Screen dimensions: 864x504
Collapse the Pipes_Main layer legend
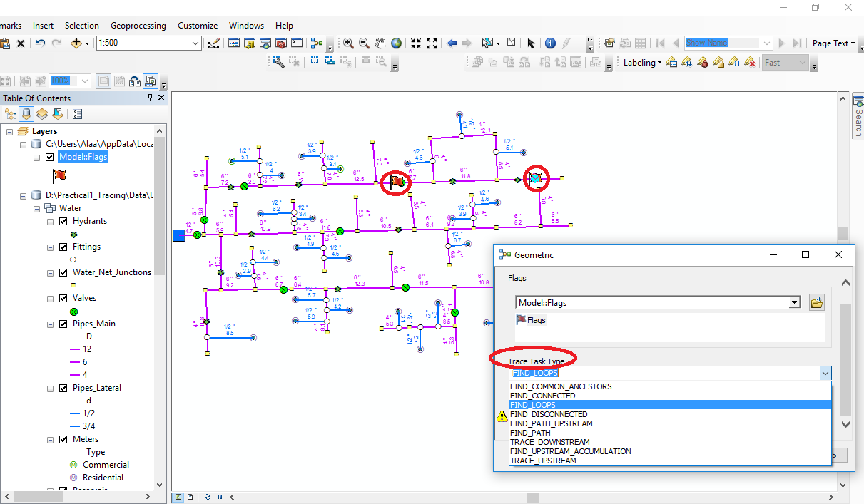point(51,324)
